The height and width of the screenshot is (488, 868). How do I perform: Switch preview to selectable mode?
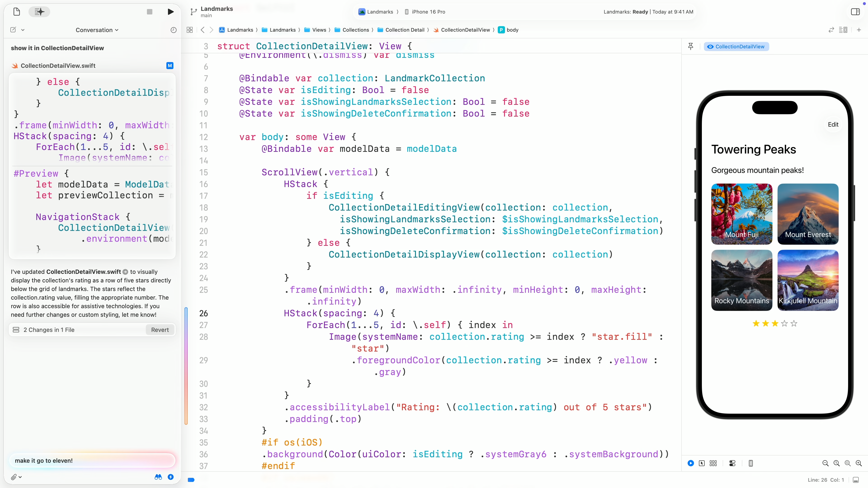(702, 463)
